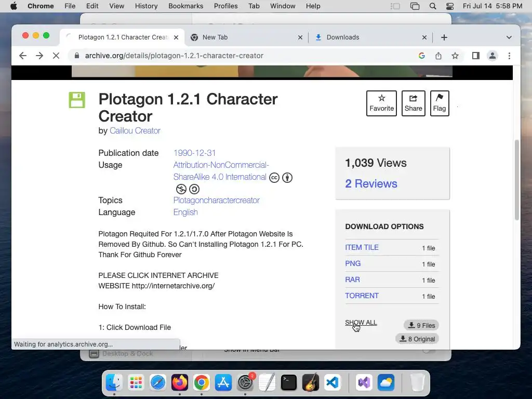Open the English language link
Viewport: 532px width, 399px height.
(185, 212)
